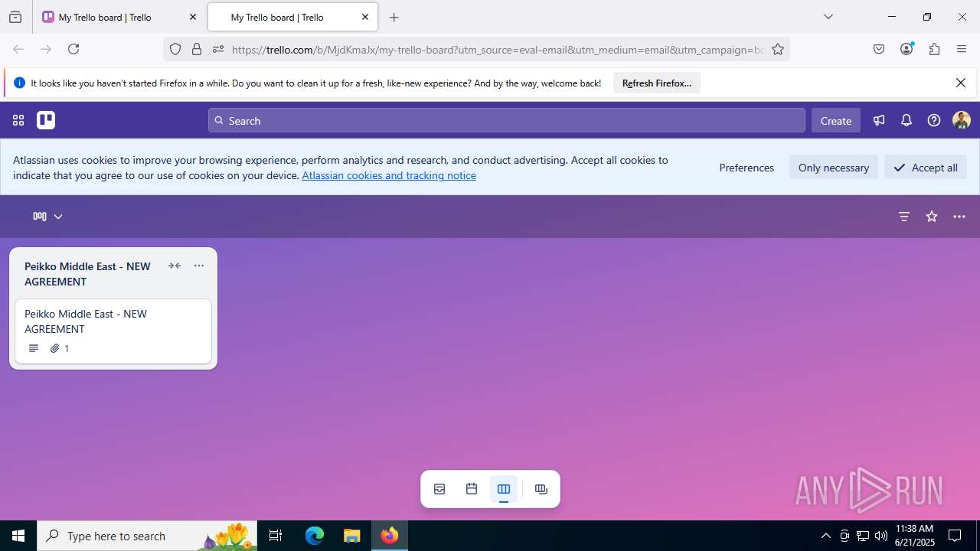Image resolution: width=980 pixels, height=551 pixels.
Task: List all tabs dropdown arrow
Action: click(828, 17)
